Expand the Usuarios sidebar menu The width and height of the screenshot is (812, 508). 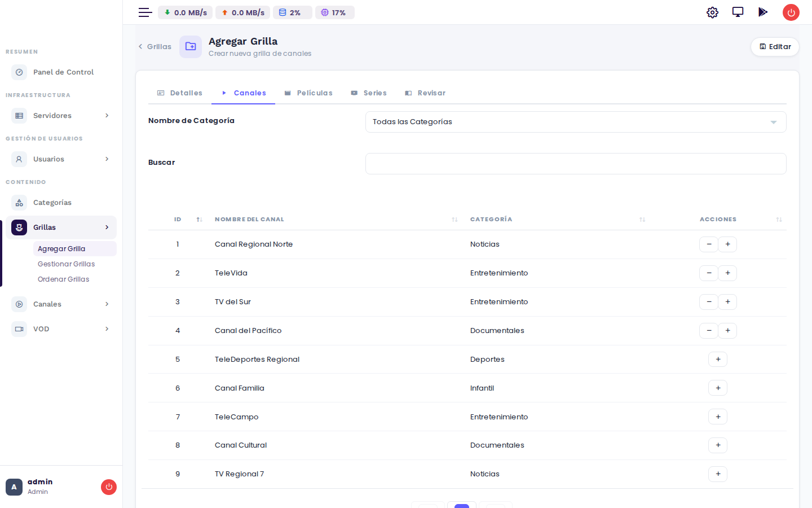[61, 159]
